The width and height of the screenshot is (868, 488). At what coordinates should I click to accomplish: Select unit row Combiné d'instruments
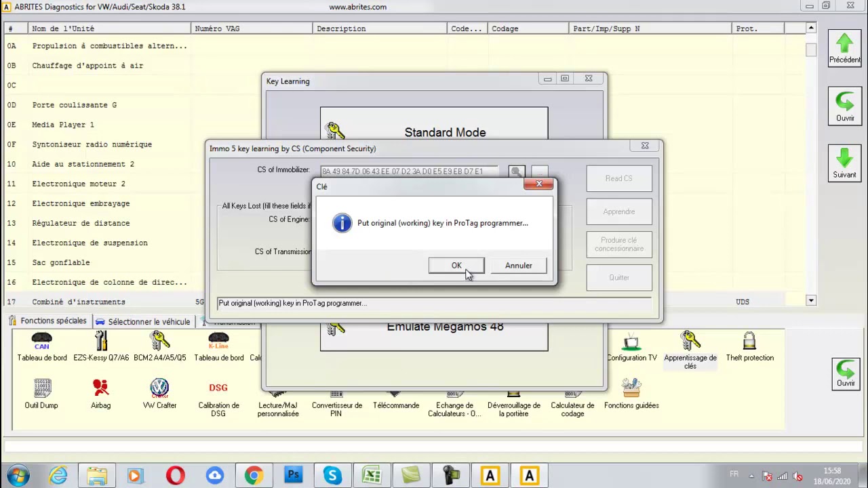pyautogui.click(x=405, y=302)
